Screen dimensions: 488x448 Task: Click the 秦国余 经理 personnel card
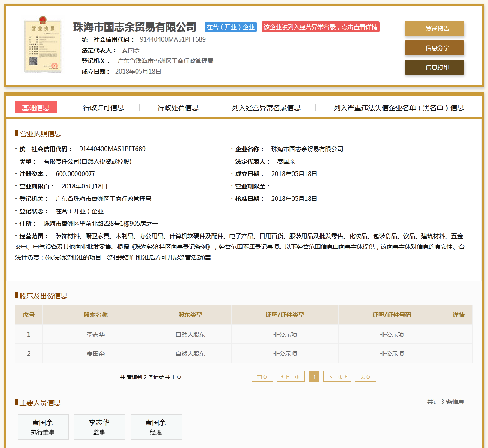coord(156,427)
